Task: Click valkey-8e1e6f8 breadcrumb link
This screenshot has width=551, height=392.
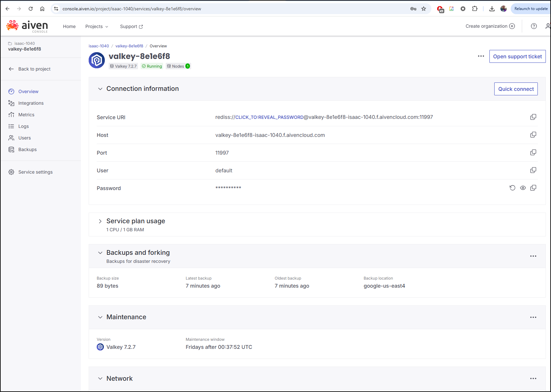Action: [x=129, y=46]
